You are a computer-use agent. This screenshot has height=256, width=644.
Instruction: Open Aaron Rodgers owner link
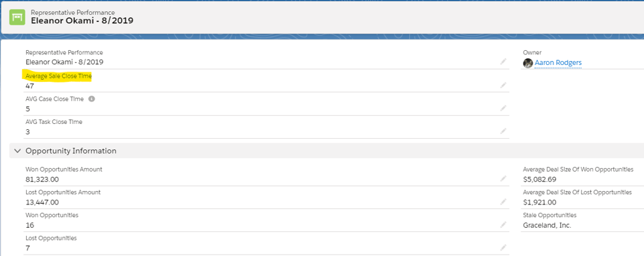pyautogui.click(x=557, y=63)
